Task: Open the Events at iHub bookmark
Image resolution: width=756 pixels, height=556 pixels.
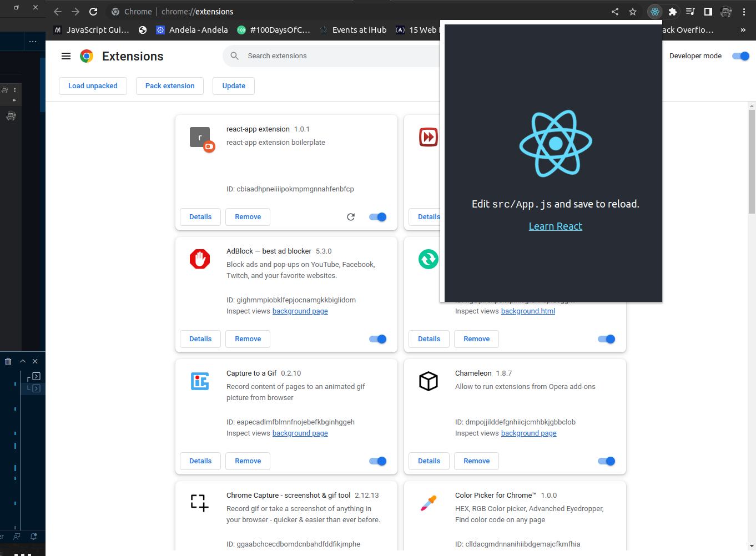Action: 353,30
